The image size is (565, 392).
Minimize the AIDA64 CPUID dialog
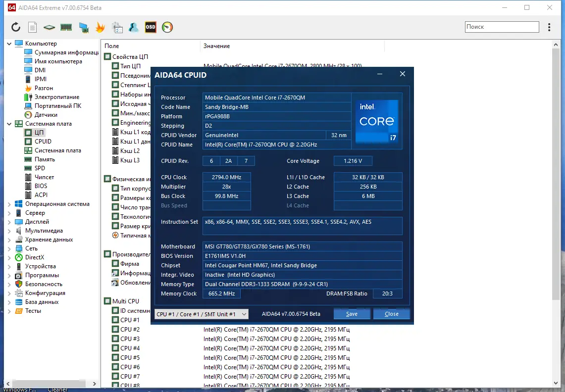pyautogui.click(x=380, y=74)
